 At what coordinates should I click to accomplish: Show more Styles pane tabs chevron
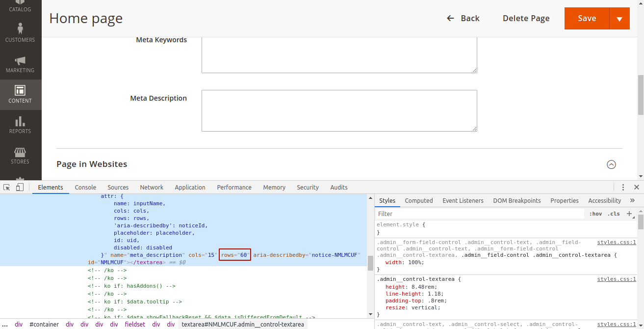632,200
